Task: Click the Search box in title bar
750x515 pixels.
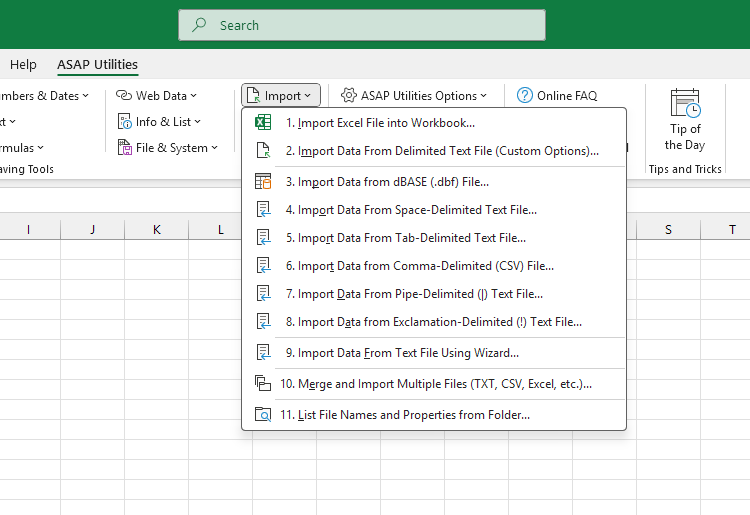Action: (362, 25)
